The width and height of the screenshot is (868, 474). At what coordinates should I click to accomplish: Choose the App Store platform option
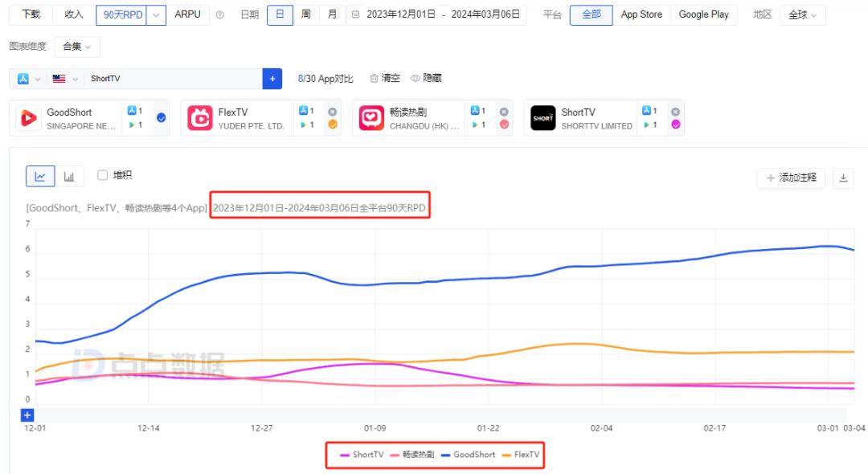point(641,14)
